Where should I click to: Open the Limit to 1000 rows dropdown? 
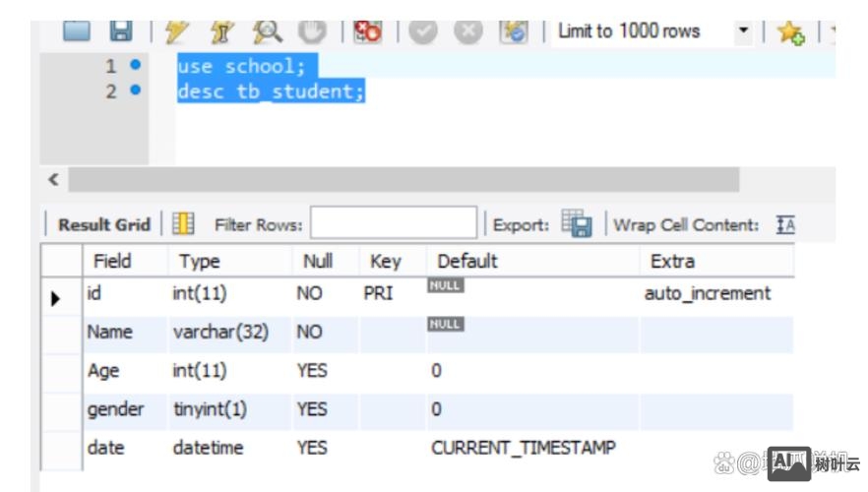pyautogui.click(x=744, y=31)
